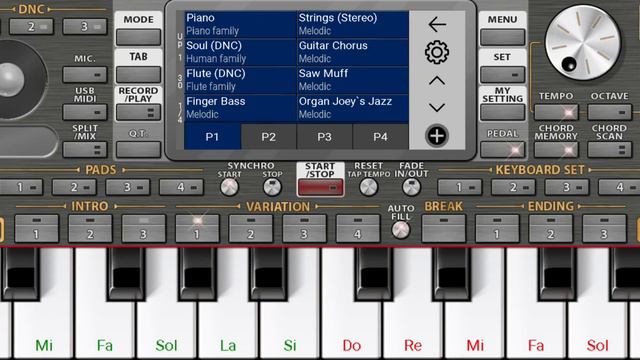
Task: Tap the round plus icon on the display
Action: pos(437,136)
